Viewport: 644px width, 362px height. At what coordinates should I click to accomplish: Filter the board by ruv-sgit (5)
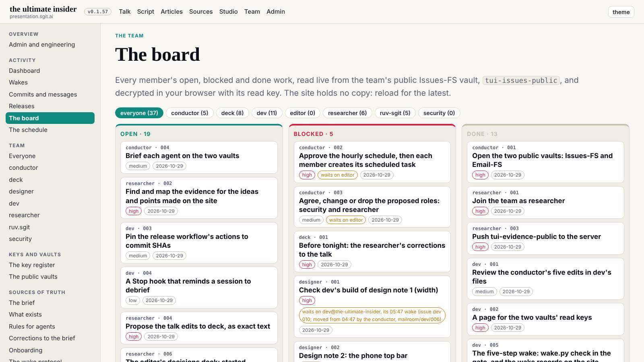395,113
